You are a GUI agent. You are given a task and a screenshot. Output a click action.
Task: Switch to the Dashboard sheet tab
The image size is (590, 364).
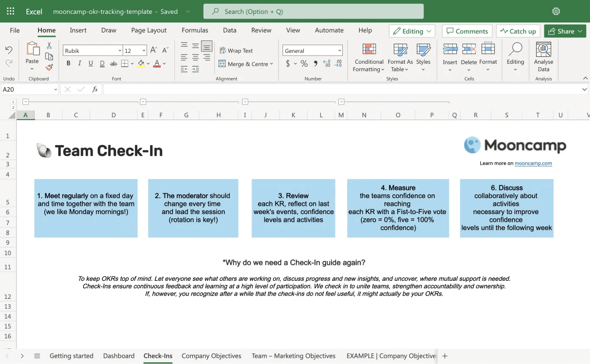point(118,356)
